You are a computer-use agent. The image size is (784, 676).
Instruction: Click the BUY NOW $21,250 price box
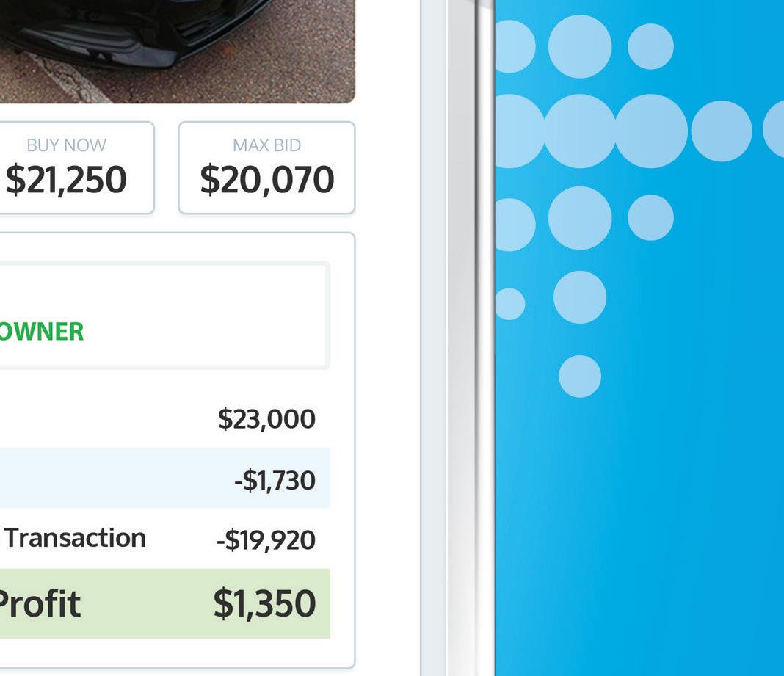coord(75,167)
